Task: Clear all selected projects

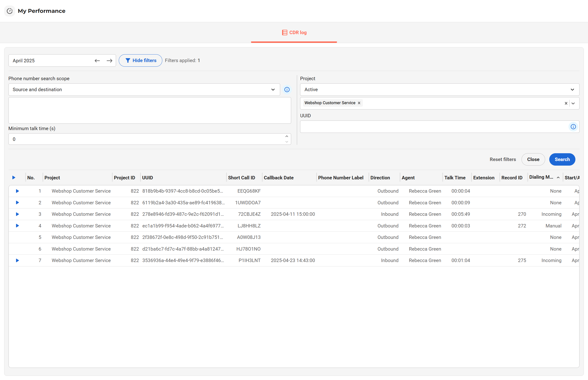Action: click(566, 103)
